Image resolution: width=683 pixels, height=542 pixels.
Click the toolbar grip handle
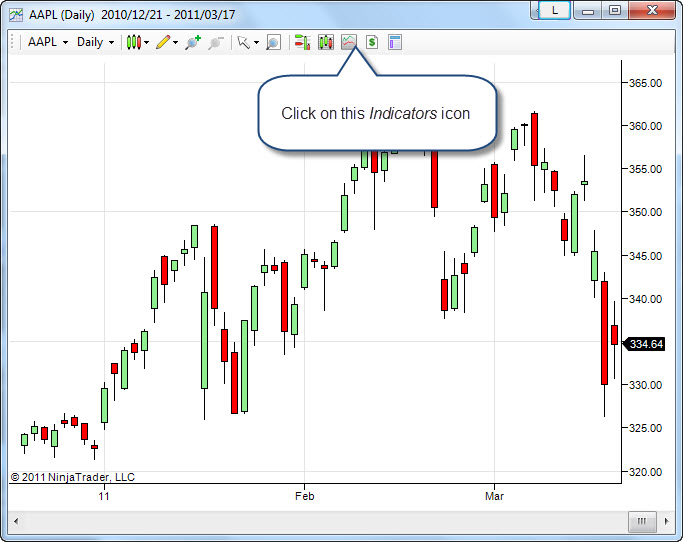13,42
